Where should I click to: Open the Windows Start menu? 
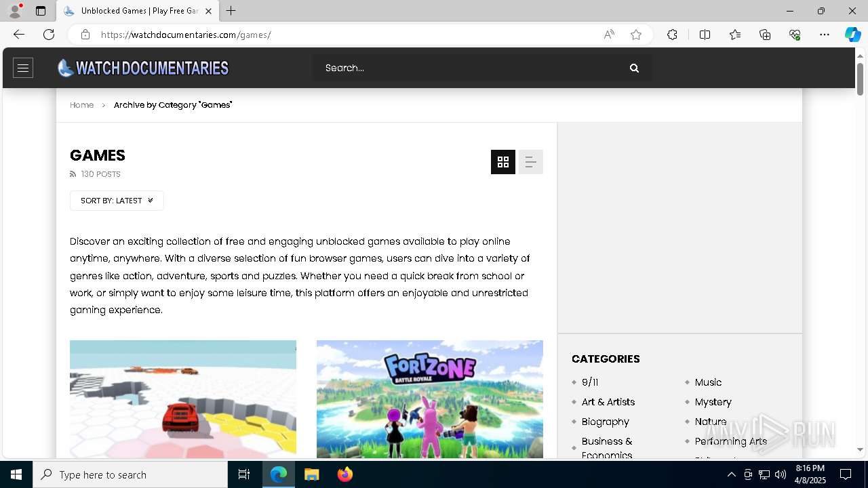point(16,474)
